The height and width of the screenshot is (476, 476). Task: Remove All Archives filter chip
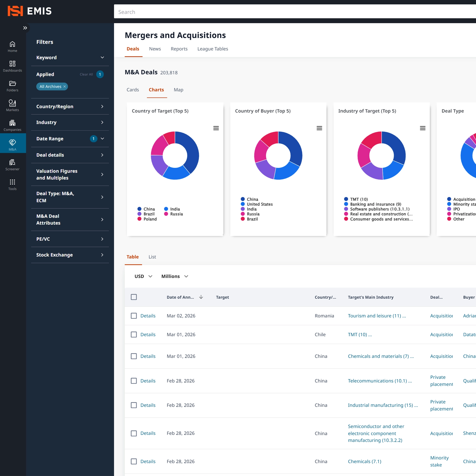point(64,87)
